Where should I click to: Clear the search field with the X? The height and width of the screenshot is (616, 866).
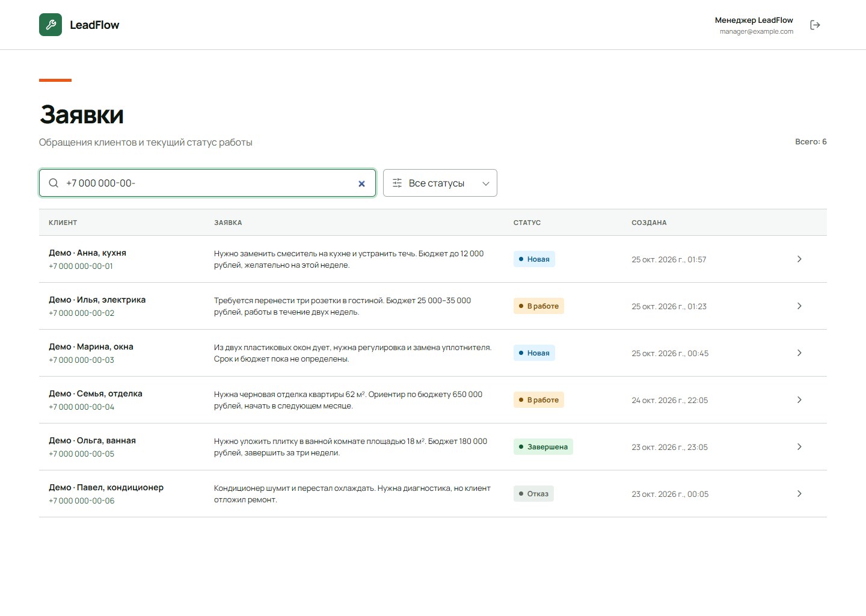tap(361, 183)
